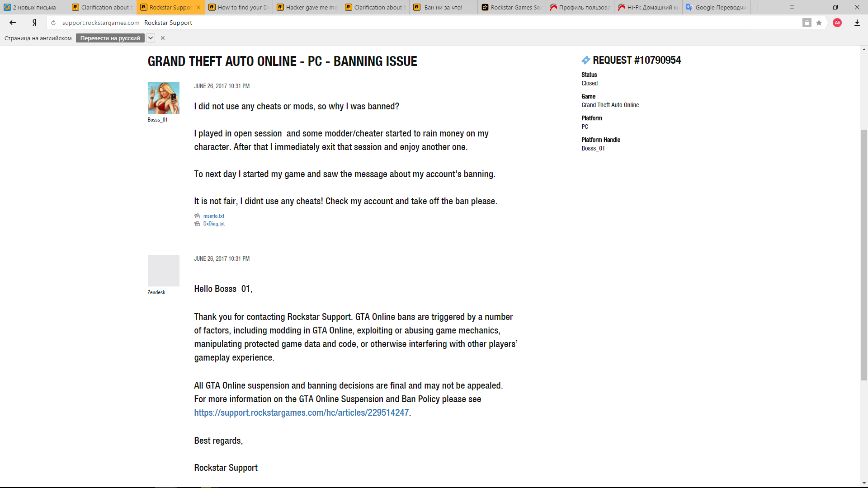Open the browser hamburger menu
The height and width of the screenshot is (488, 868).
tap(792, 7)
